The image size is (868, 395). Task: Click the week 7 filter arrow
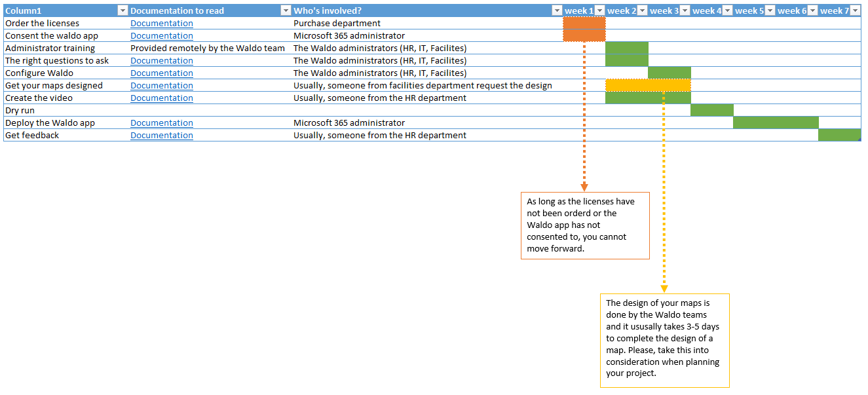click(x=855, y=10)
